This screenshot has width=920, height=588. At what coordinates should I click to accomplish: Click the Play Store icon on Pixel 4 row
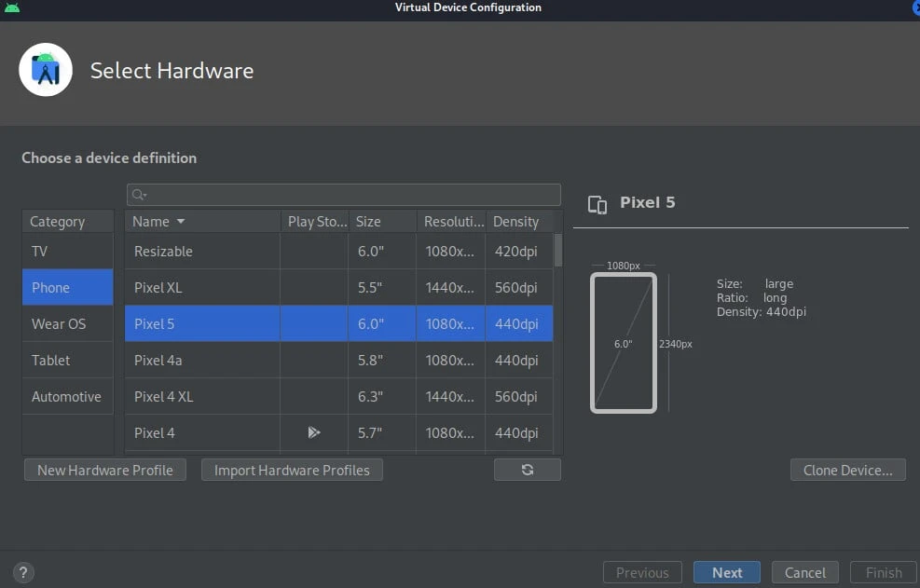tap(313, 432)
